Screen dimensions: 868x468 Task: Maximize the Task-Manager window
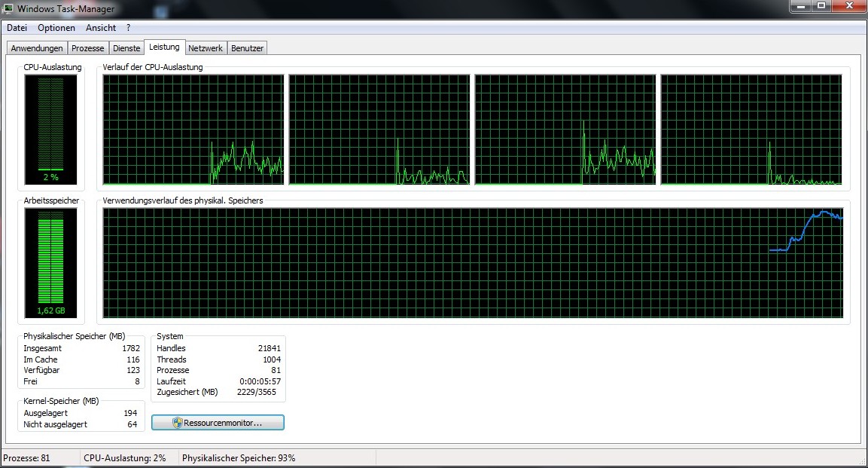(821, 6)
